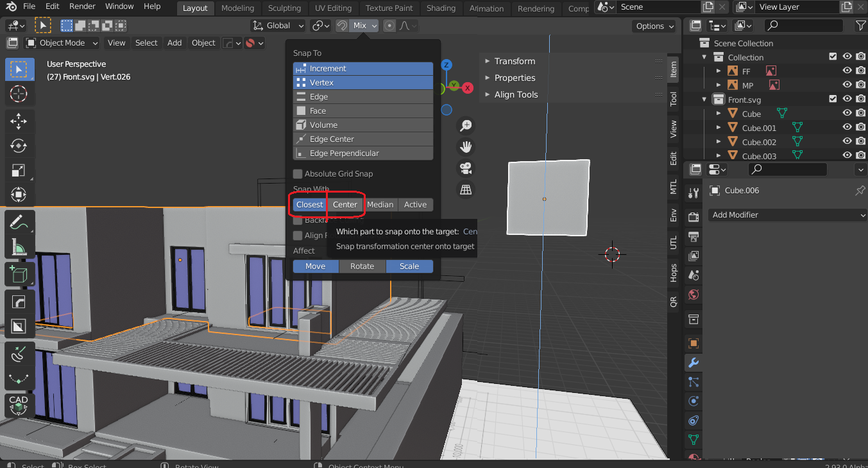This screenshot has width=868, height=468.
Task: Click the Scene name field
Action: click(658, 7)
